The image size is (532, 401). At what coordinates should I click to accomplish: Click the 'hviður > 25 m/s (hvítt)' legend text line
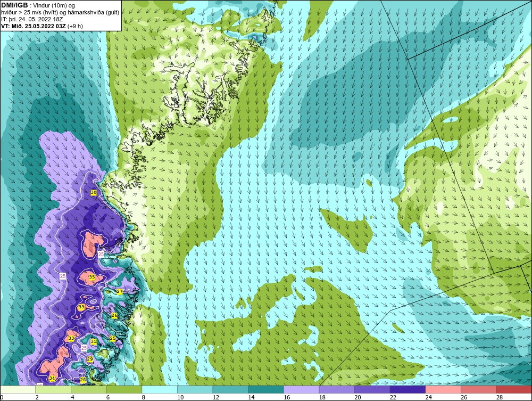(x=60, y=13)
